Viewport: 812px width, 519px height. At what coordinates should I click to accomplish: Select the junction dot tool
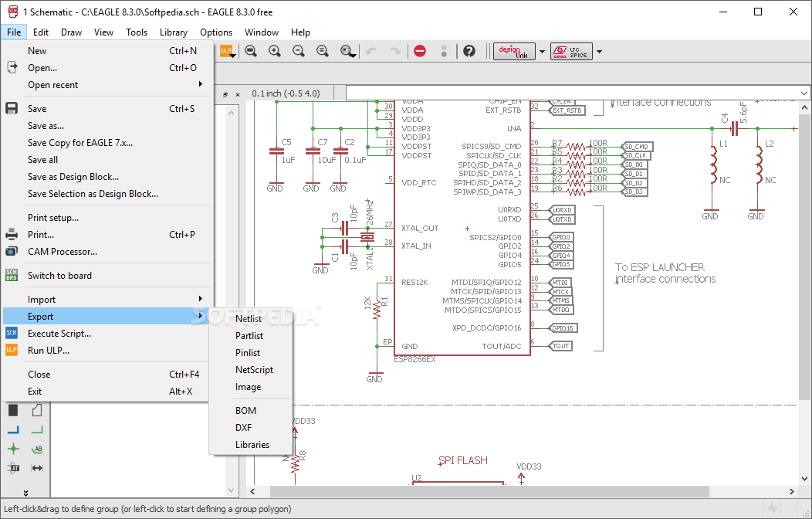(13, 449)
